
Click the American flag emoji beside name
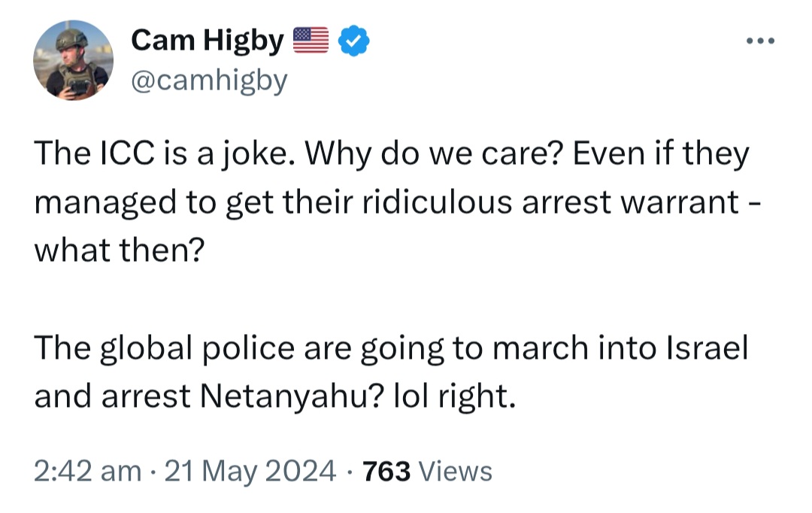point(311,40)
